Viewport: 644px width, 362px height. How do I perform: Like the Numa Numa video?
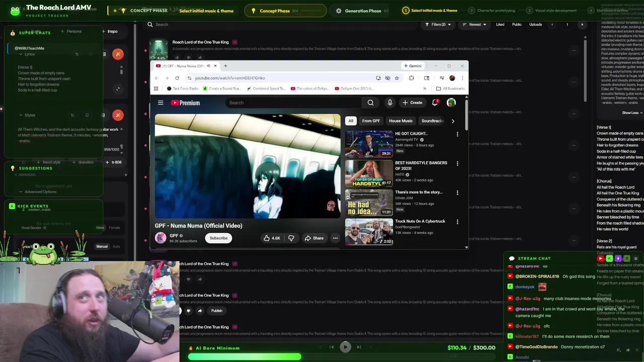click(272, 238)
